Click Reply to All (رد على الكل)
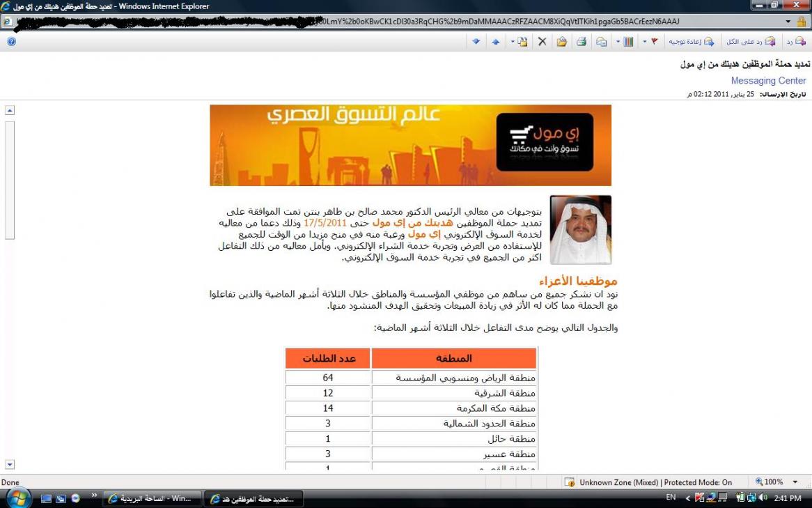 (x=751, y=42)
